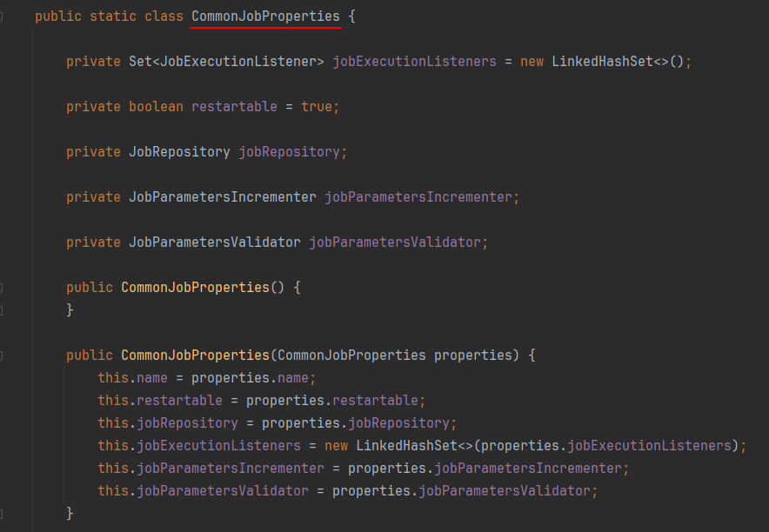Click 'this.jobRepository' assignment target
The width and height of the screenshot is (769, 532).
168,422
